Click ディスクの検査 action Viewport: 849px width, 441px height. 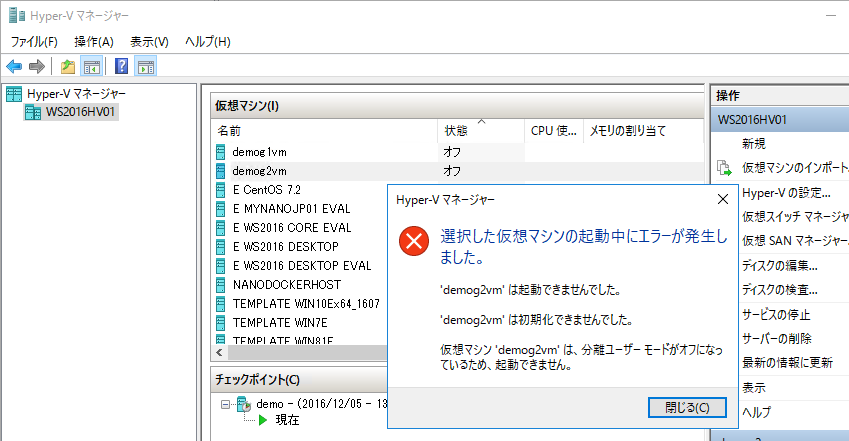tap(780, 290)
